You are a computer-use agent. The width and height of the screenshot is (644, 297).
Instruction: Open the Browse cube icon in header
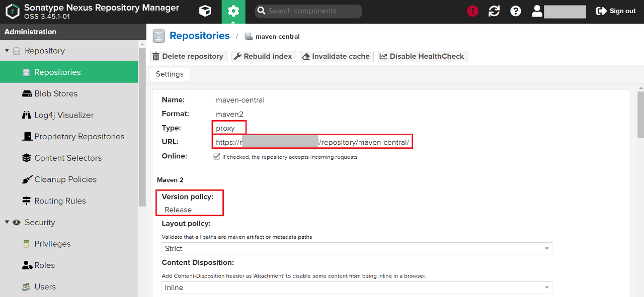205,11
